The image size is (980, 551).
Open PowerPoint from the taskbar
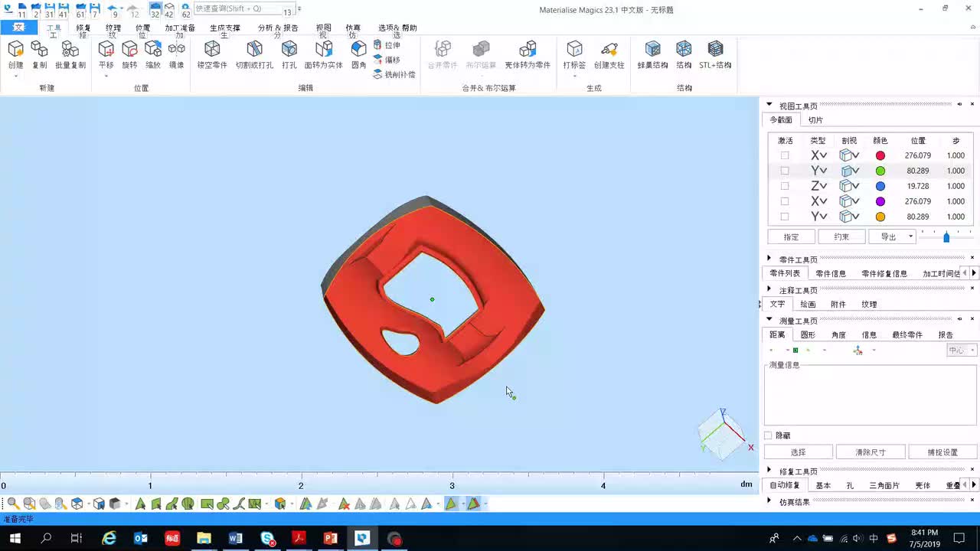pyautogui.click(x=331, y=538)
